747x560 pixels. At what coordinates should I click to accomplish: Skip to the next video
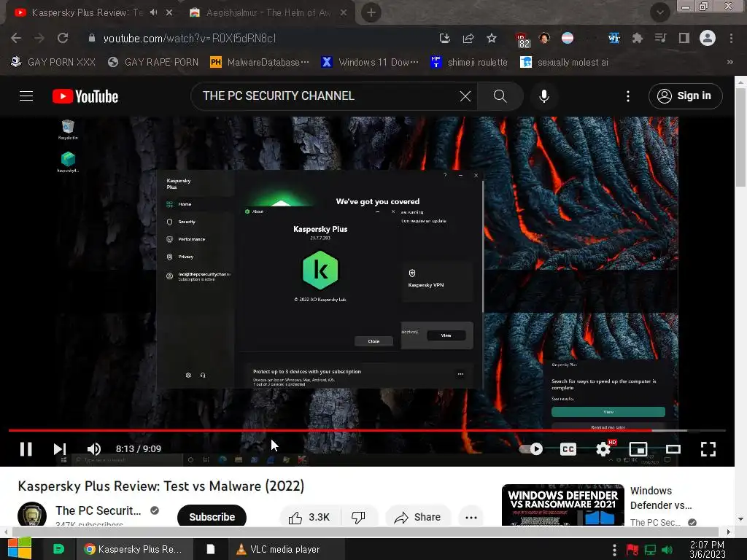click(x=59, y=449)
